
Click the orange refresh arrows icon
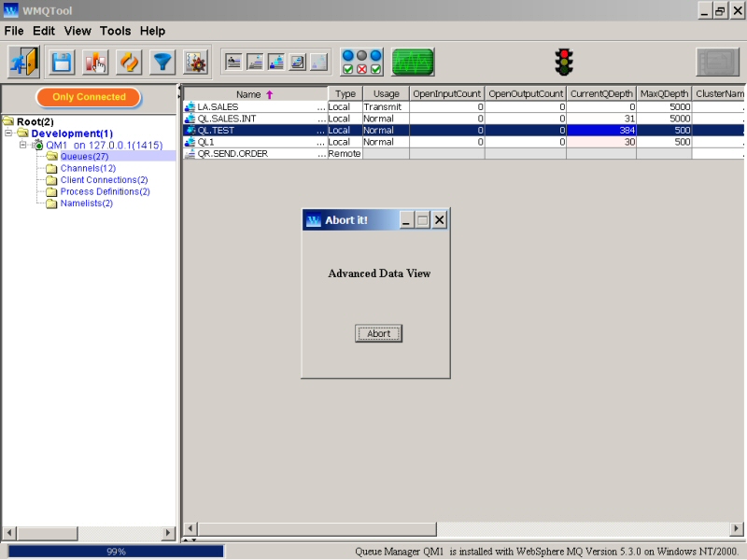(x=129, y=63)
